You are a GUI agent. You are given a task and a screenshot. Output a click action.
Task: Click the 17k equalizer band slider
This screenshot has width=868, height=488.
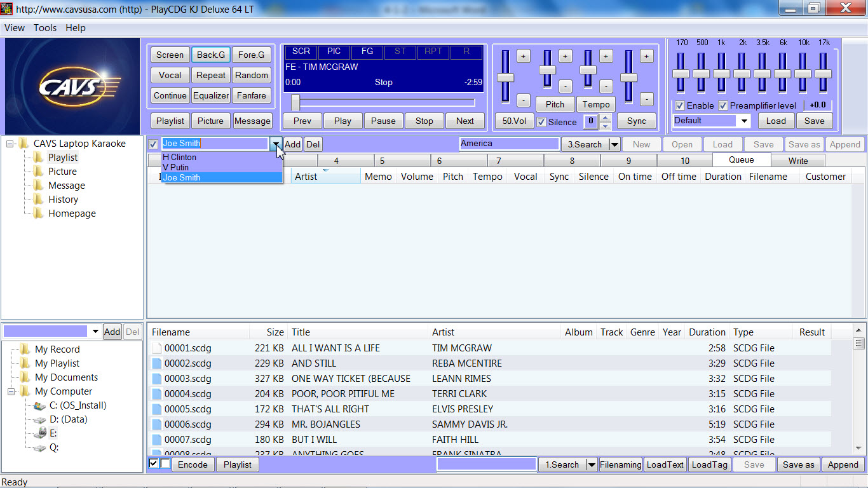pos(824,73)
